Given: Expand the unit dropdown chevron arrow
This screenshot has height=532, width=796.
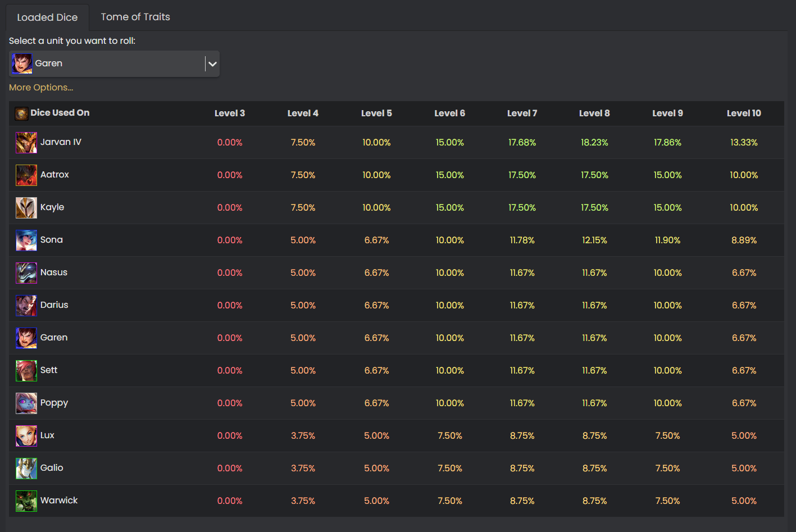Looking at the screenshot, I should point(212,64).
